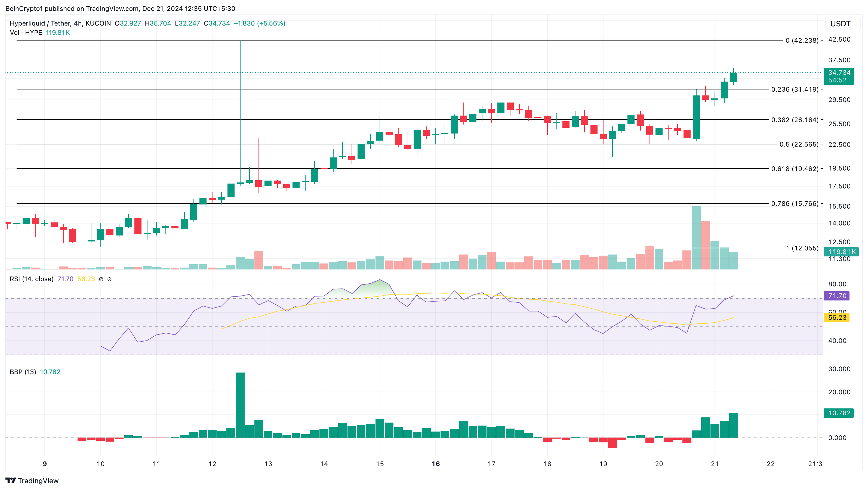Click the purple 71.70 RSI value tag
The width and height of the screenshot is (868, 490).
[837, 296]
